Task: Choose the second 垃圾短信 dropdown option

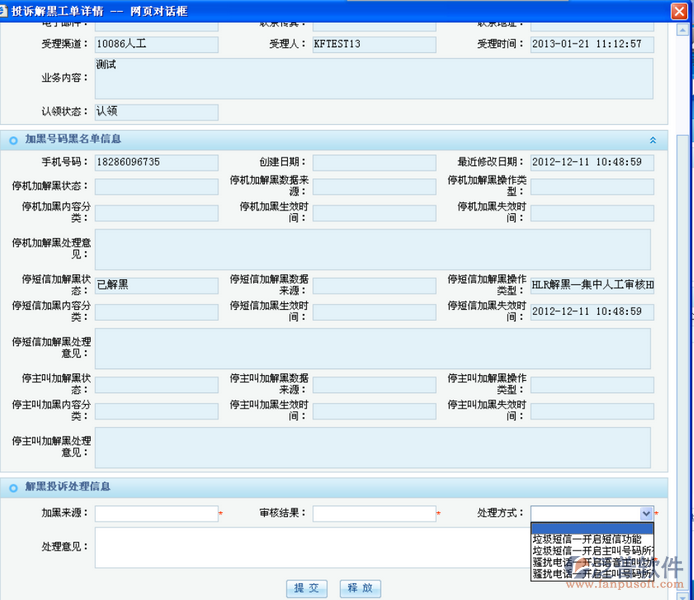Action: 592,551
